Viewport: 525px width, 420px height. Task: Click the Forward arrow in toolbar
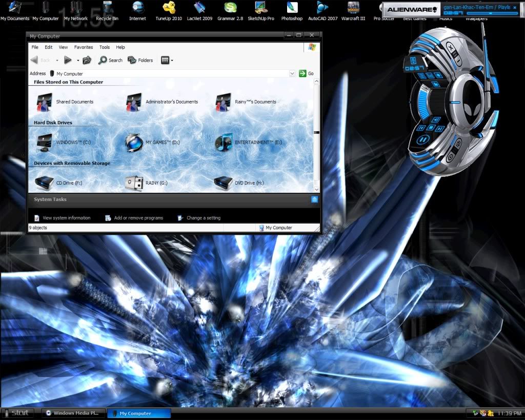pos(68,61)
